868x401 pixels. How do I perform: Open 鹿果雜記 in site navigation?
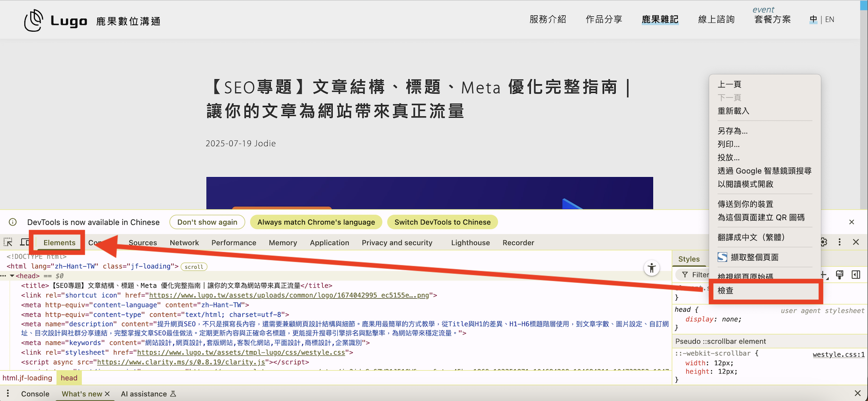click(660, 19)
